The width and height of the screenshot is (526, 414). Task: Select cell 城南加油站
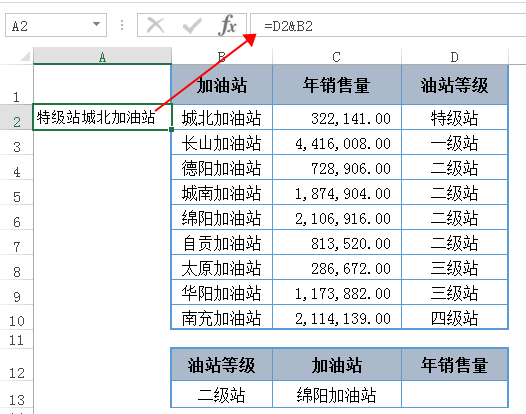222,193
